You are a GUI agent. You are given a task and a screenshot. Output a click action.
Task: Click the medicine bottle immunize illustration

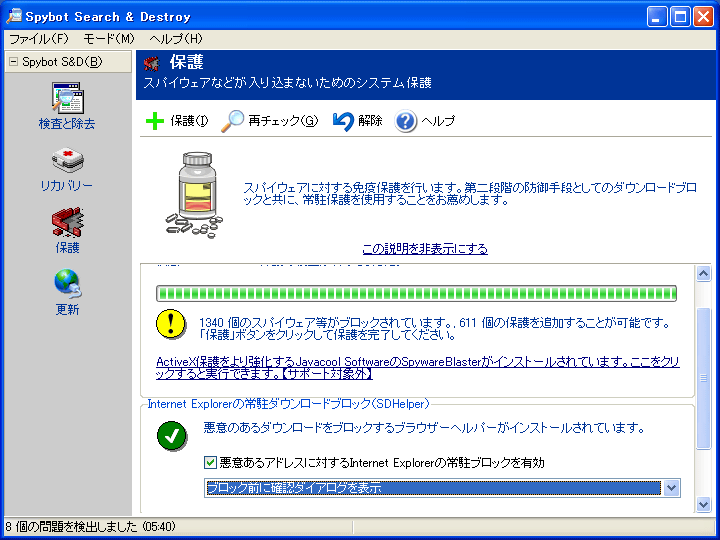[194, 195]
